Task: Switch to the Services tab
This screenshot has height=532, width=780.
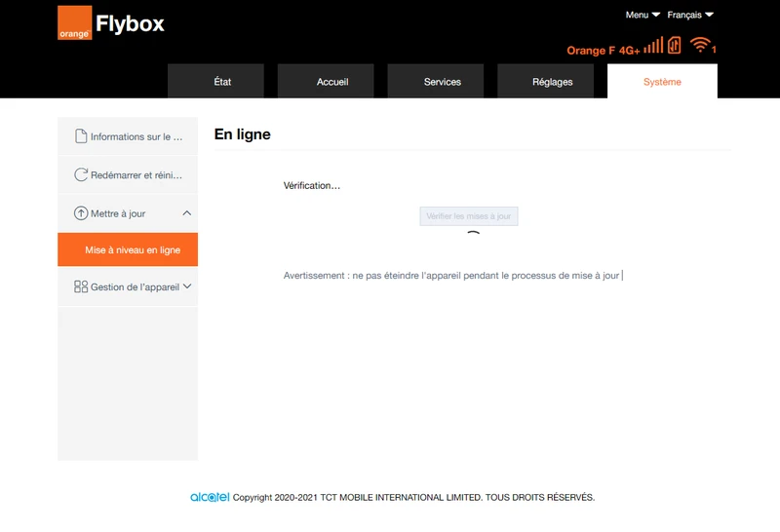Action: click(x=436, y=81)
